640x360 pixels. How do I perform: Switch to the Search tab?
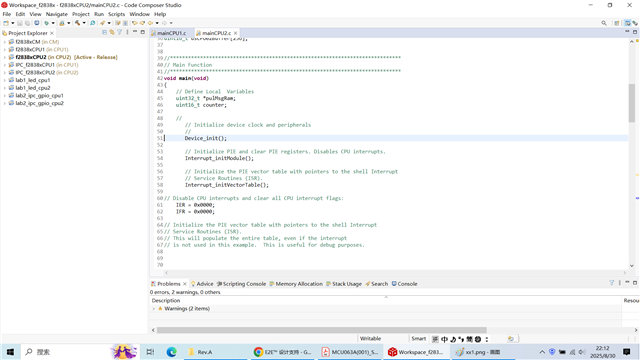click(377, 284)
